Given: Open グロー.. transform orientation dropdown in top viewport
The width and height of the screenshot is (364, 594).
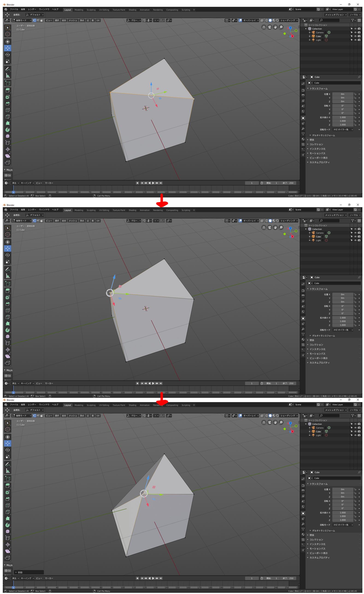Looking at the screenshot, I should 134,20.
